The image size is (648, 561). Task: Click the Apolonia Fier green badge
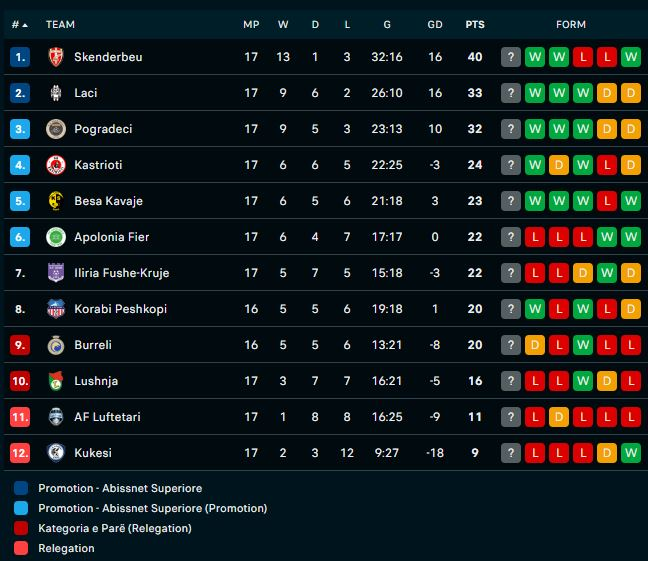coord(56,237)
